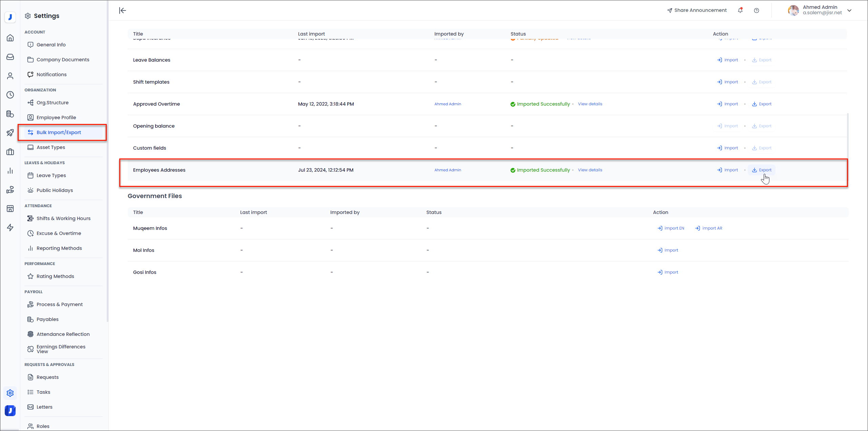Viewport: 868px width, 431px height.
Task: Open Org.Structure settings page
Action: [x=53, y=103]
